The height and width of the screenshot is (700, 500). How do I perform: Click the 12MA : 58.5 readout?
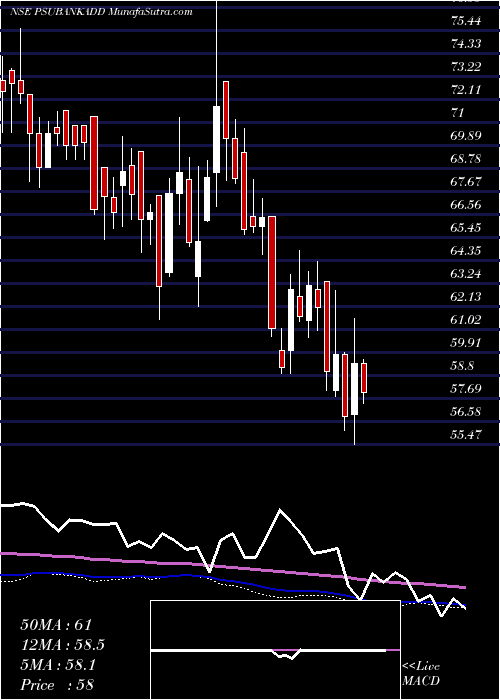tap(63, 645)
